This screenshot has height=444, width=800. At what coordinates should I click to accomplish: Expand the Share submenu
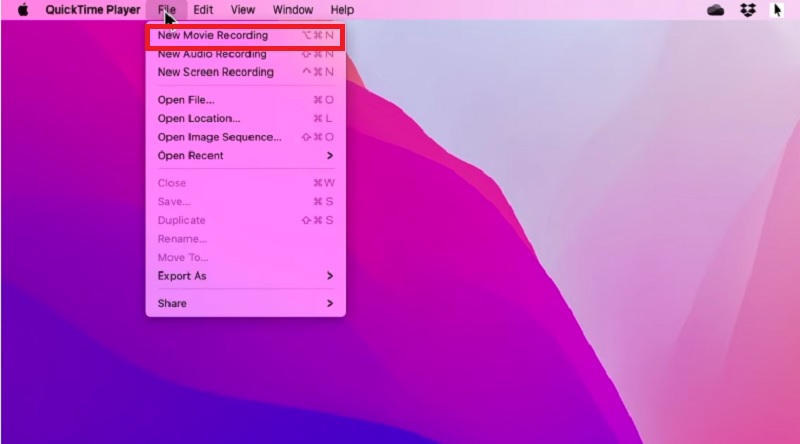click(x=245, y=304)
